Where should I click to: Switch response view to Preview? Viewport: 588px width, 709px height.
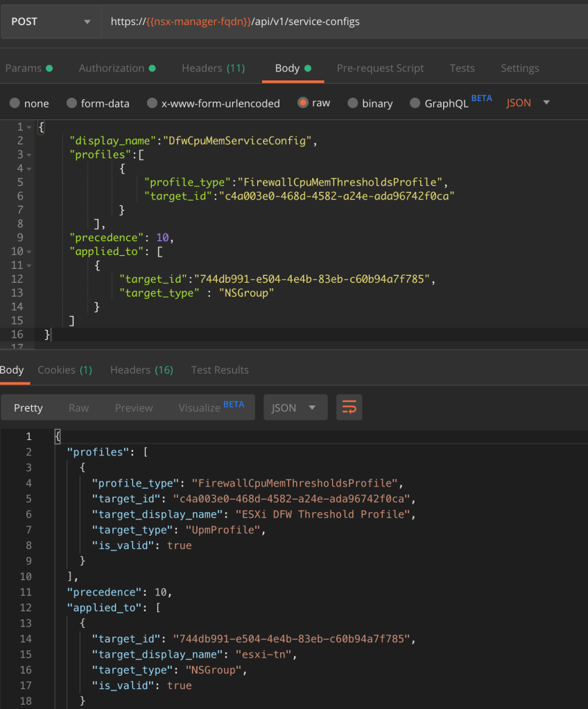(134, 408)
